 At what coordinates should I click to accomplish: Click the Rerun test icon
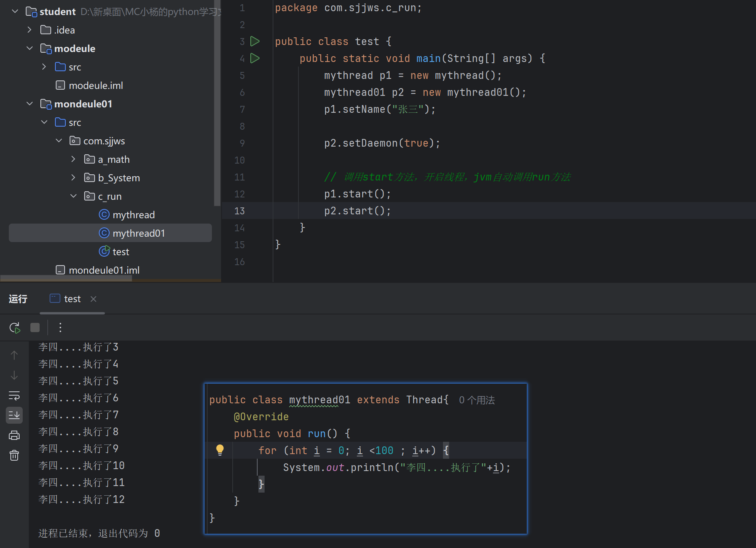[x=15, y=328]
